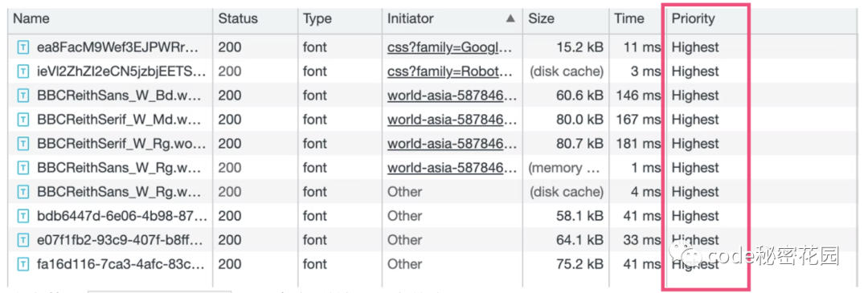
Task: Sort by the Status column header
Action: pos(238,18)
